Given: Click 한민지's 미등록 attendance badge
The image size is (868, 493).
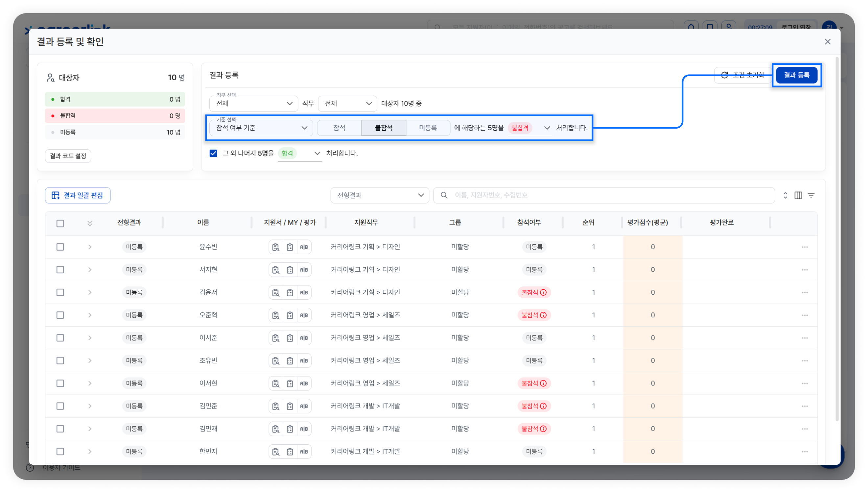Looking at the screenshot, I should click(534, 451).
